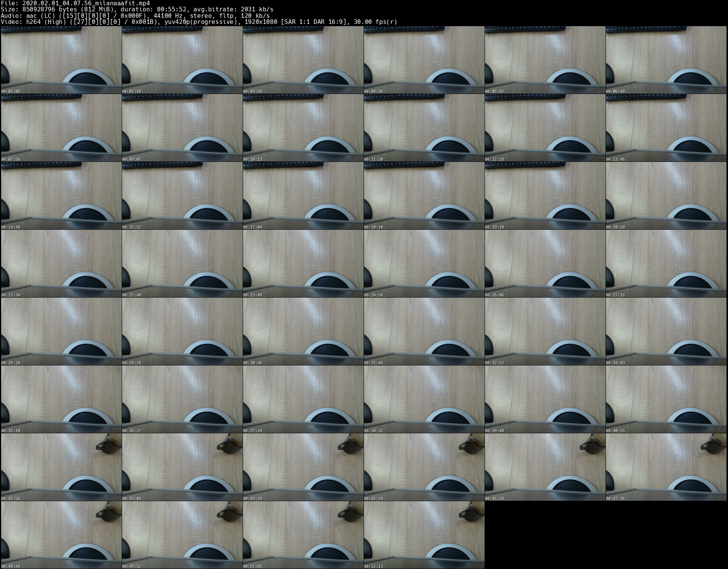Click the 00:23:48 video frame
The image size is (728, 569).
click(303, 263)
